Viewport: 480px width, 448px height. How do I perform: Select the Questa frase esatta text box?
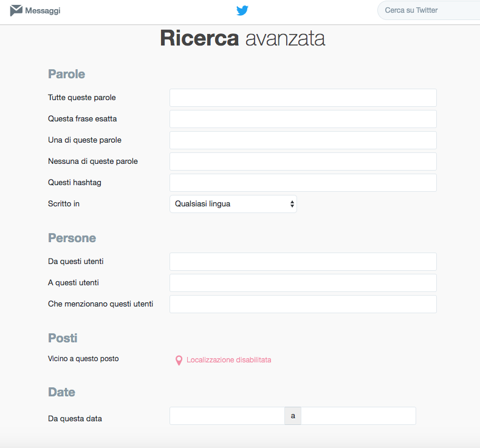[x=303, y=119]
